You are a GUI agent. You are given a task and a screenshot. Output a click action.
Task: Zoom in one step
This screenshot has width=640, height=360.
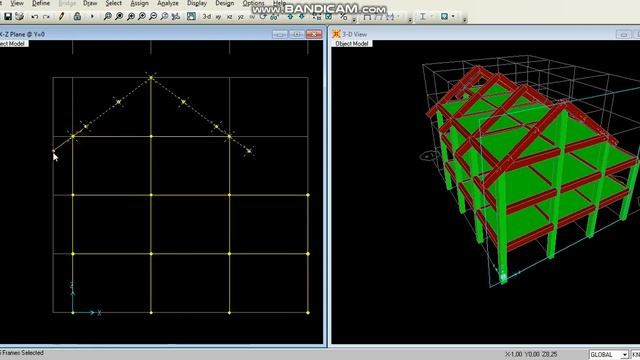coord(142,16)
